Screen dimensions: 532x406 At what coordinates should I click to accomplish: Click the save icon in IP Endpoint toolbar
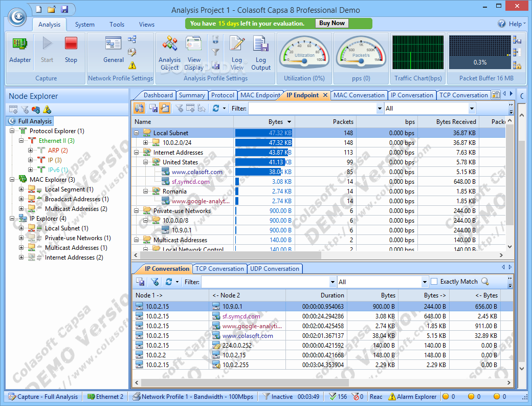click(x=153, y=109)
